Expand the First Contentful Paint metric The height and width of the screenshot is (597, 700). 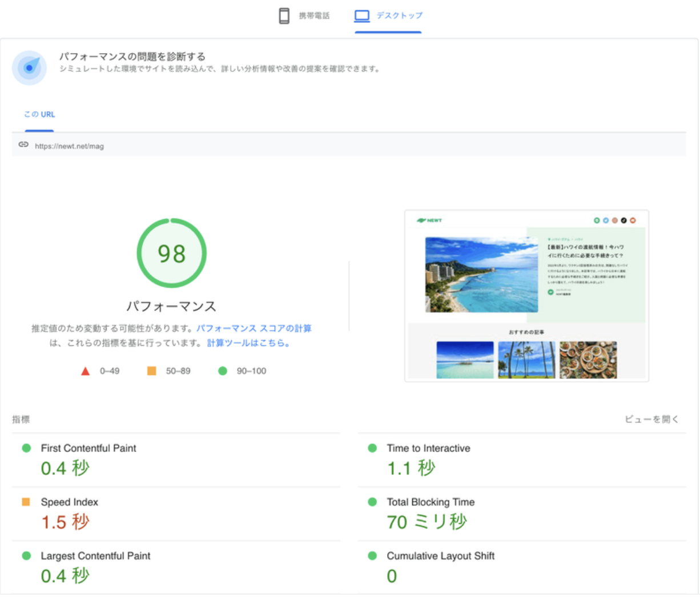coord(88,449)
